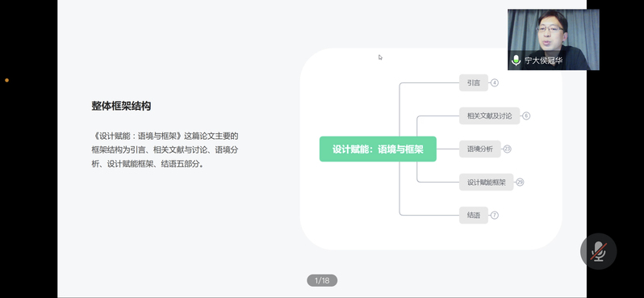The width and height of the screenshot is (644, 298).
Task: Select the 设计赋能框架 node
Action: click(x=487, y=182)
